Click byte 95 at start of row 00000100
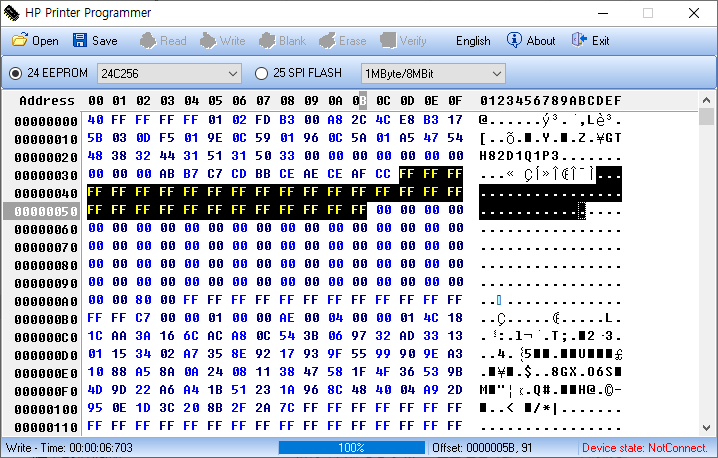718x458 pixels. pos(95,408)
